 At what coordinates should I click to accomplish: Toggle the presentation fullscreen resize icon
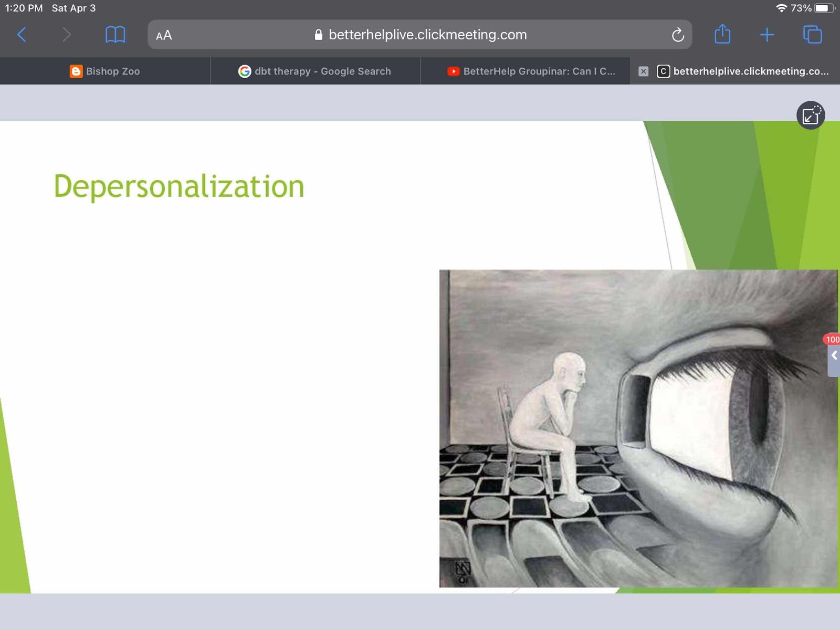811,115
